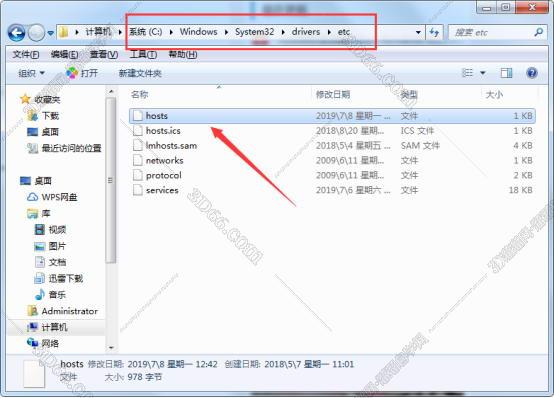Click the WPS网盘 cloud icon
Image resolution: width=554 pixels, height=398 pixels.
pyautogui.click(x=33, y=197)
